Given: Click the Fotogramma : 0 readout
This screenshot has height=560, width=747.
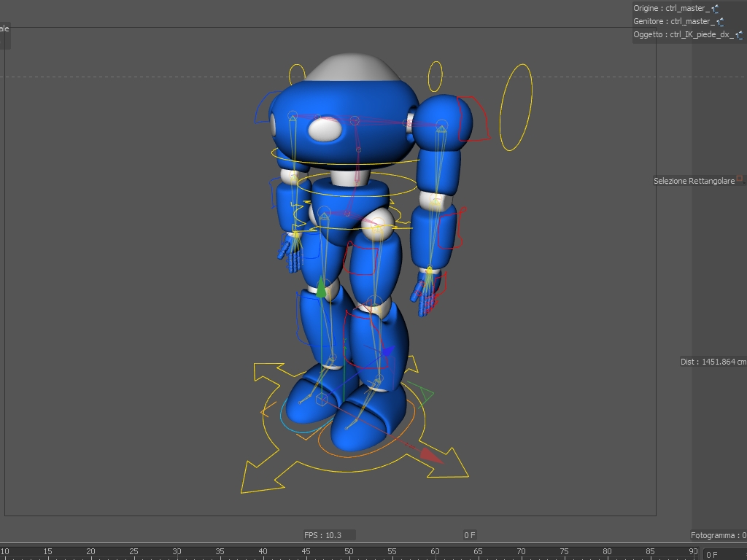Looking at the screenshot, I should [x=719, y=535].
